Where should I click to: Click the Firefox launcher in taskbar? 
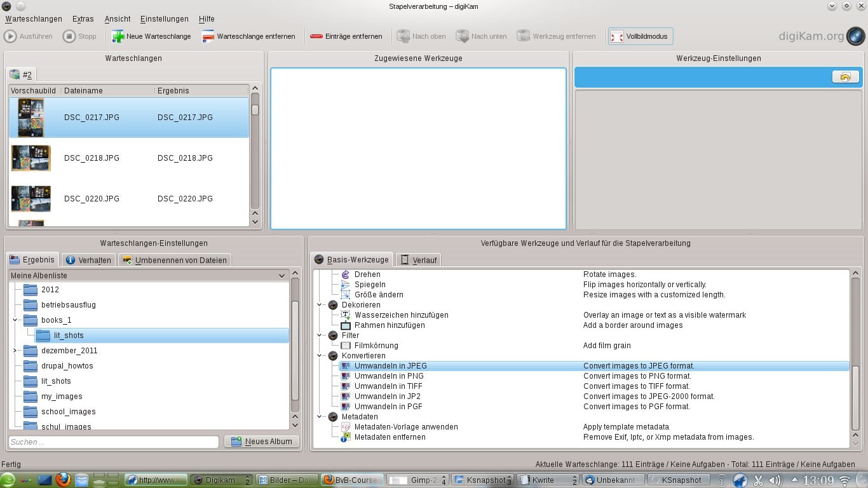pyautogui.click(x=62, y=480)
